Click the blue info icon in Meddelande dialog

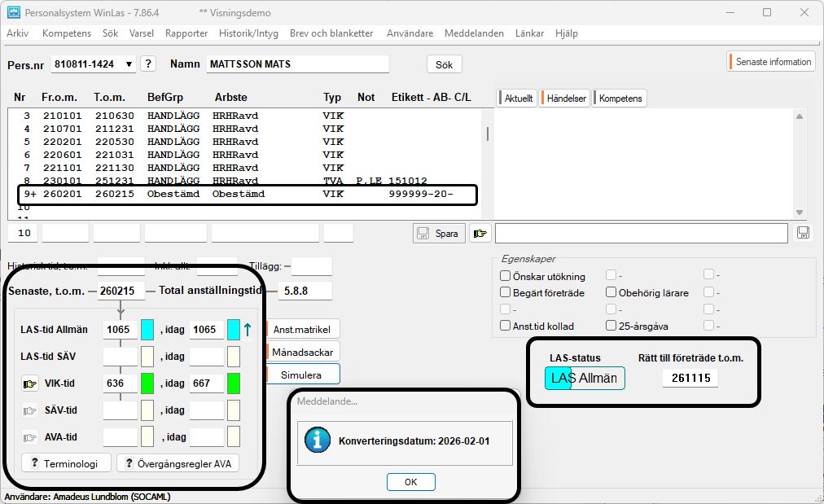pyautogui.click(x=317, y=440)
